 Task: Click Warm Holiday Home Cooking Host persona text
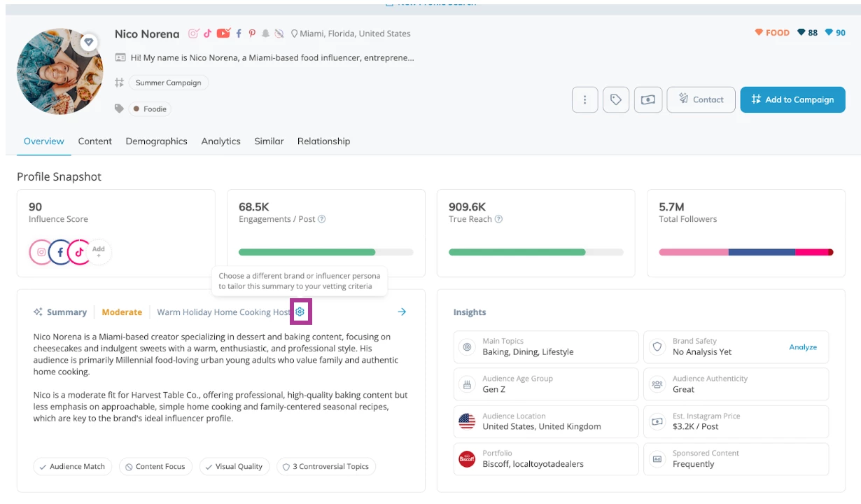tap(223, 312)
